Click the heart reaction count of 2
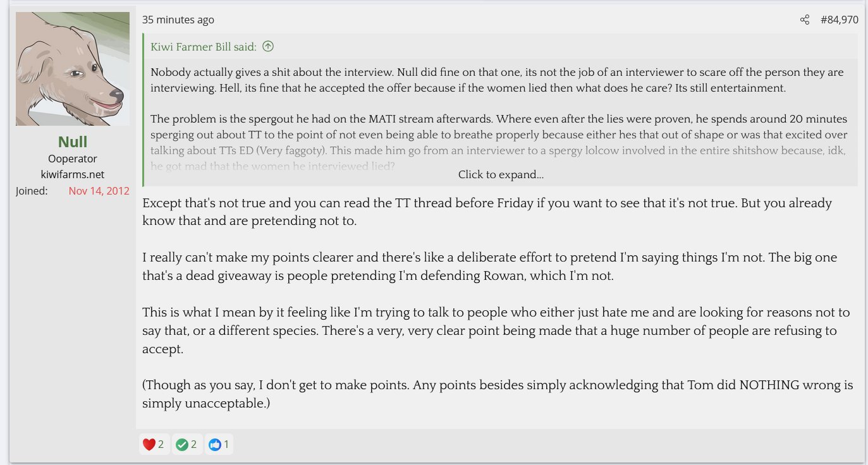The height and width of the screenshot is (465, 868). coord(161,445)
